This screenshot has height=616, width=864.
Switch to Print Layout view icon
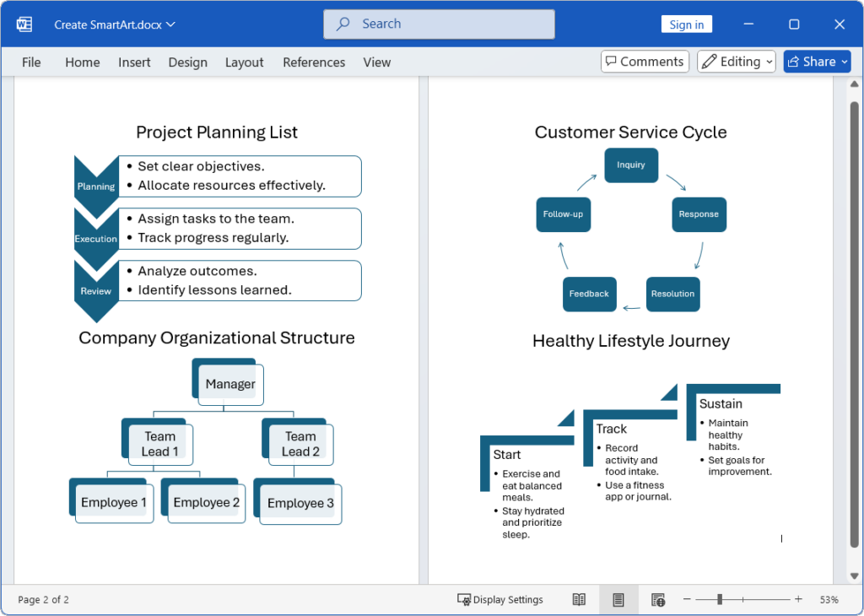tap(618, 599)
